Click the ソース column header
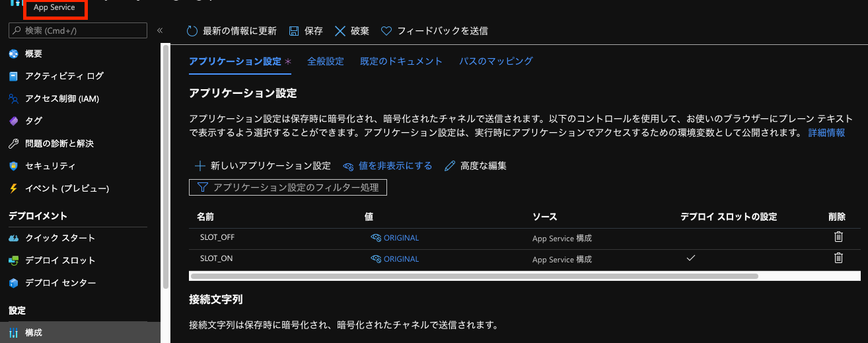 (x=545, y=216)
